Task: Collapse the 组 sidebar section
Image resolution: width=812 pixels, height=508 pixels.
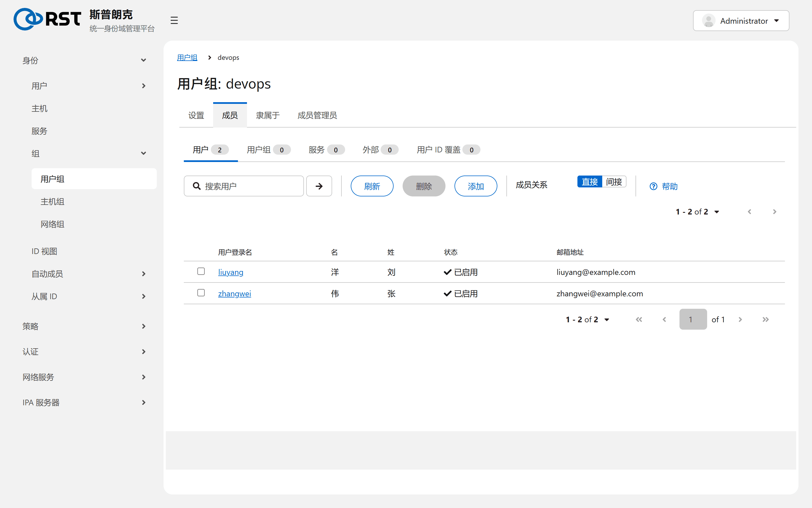Action: coord(89,154)
